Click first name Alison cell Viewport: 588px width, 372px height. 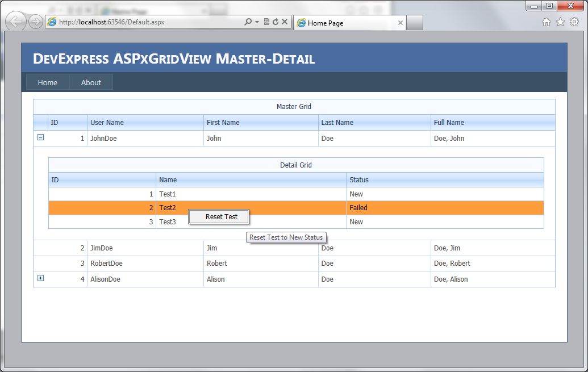tap(261, 279)
